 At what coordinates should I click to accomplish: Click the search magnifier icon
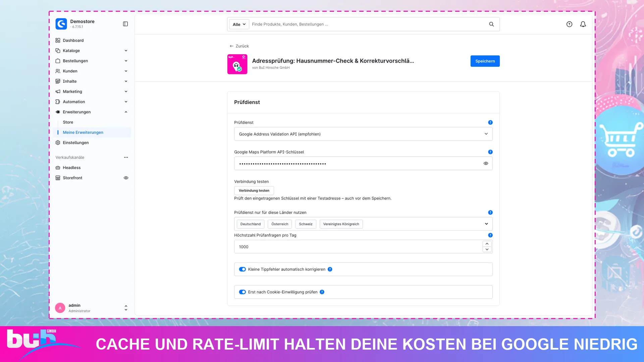(491, 24)
